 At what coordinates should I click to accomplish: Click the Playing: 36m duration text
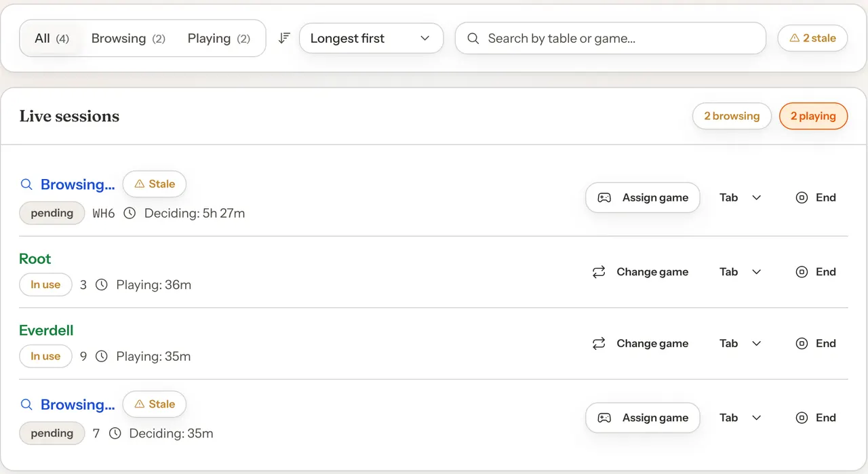pyautogui.click(x=154, y=285)
